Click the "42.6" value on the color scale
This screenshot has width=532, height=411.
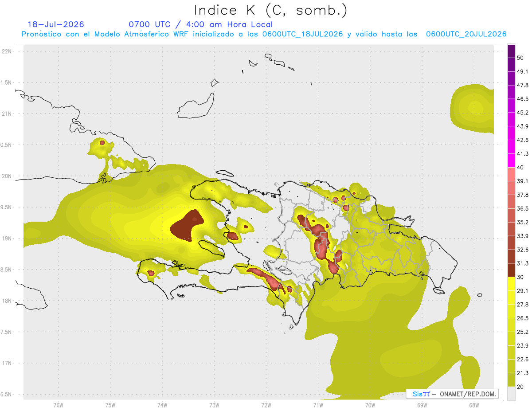(522, 140)
